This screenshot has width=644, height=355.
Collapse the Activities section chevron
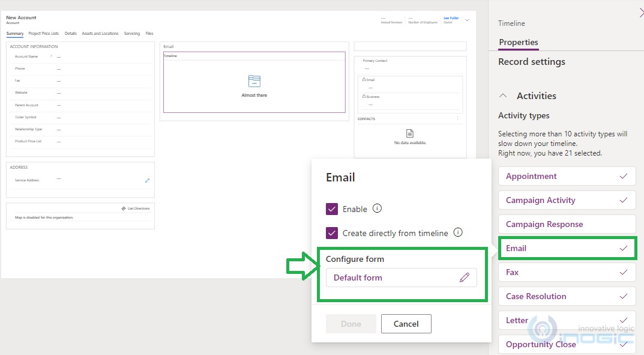point(505,96)
